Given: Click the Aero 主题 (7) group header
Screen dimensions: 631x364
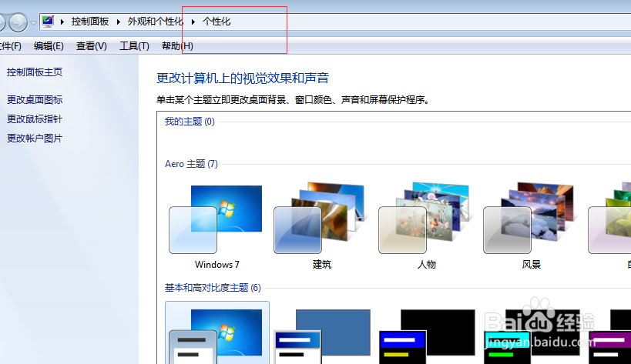Looking at the screenshot, I should pyautogui.click(x=191, y=164).
